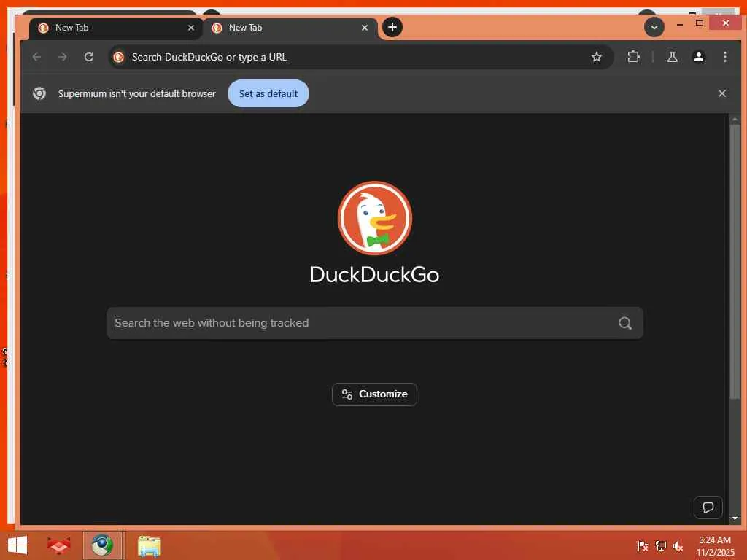
Task: Open the three-dot browser menu
Action: click(724, 57)
